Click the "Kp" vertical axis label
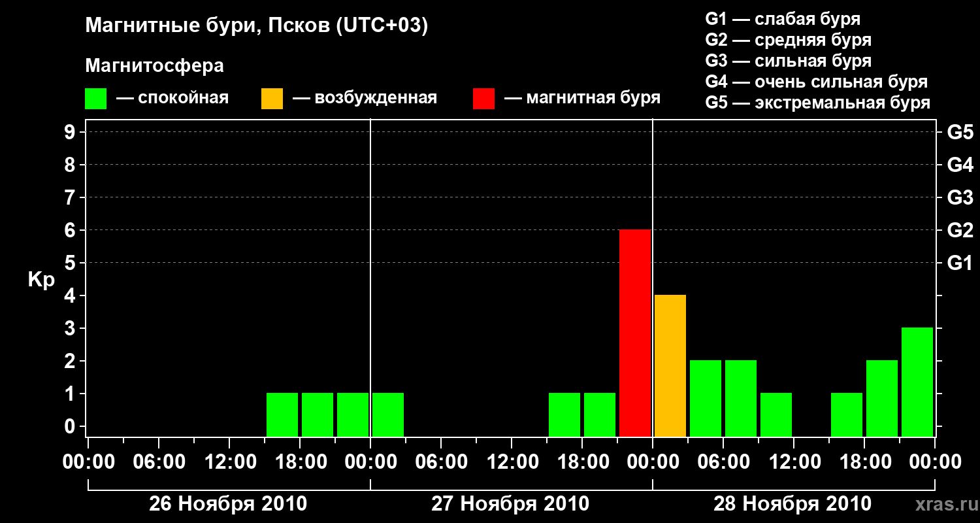Viewport: 980px width, 523px height. pos(41,280)
